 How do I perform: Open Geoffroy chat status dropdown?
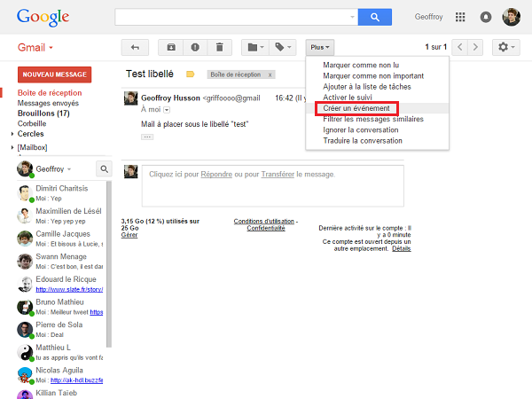coord(69,169)
